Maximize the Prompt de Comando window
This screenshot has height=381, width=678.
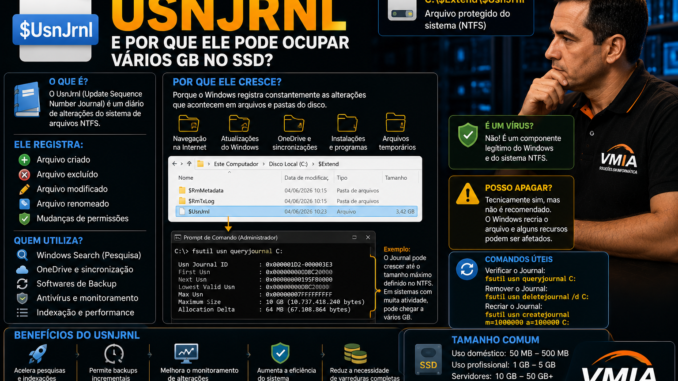pyautogui.click(x=354, y=237)
